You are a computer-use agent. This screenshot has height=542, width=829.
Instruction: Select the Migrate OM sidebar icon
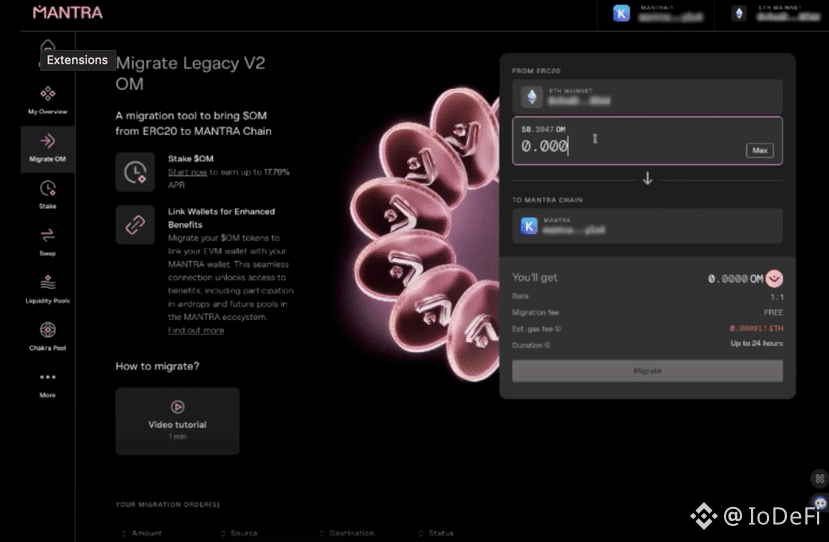coord(47,145)
